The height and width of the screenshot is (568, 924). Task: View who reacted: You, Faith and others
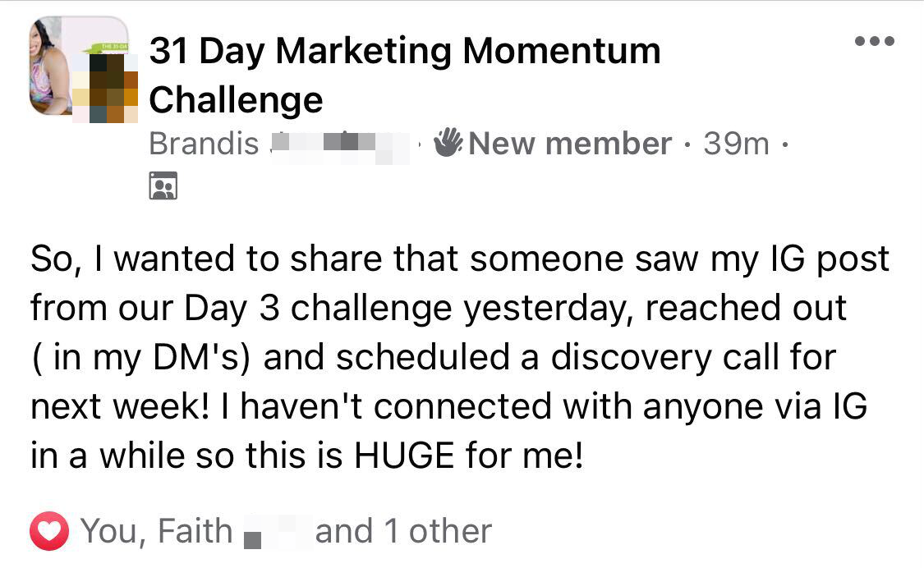tap(286, 532)
